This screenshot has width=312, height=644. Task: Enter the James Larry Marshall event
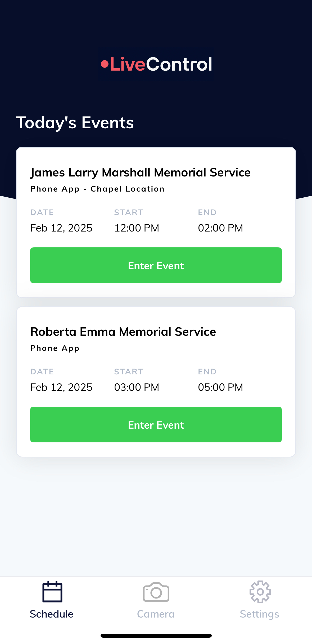pos(156,265)
